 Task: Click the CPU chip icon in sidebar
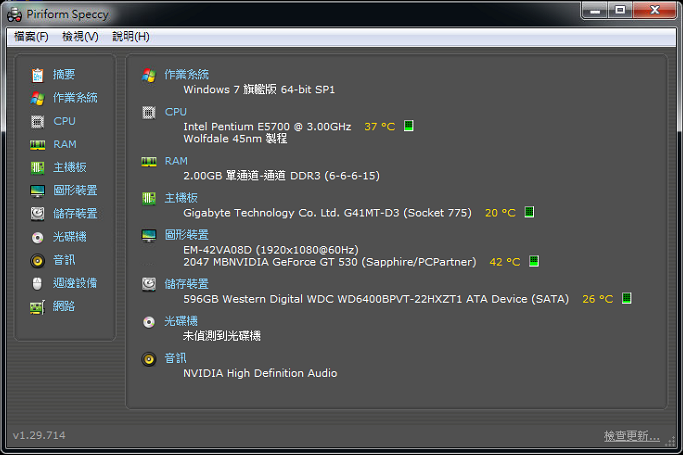37,121
